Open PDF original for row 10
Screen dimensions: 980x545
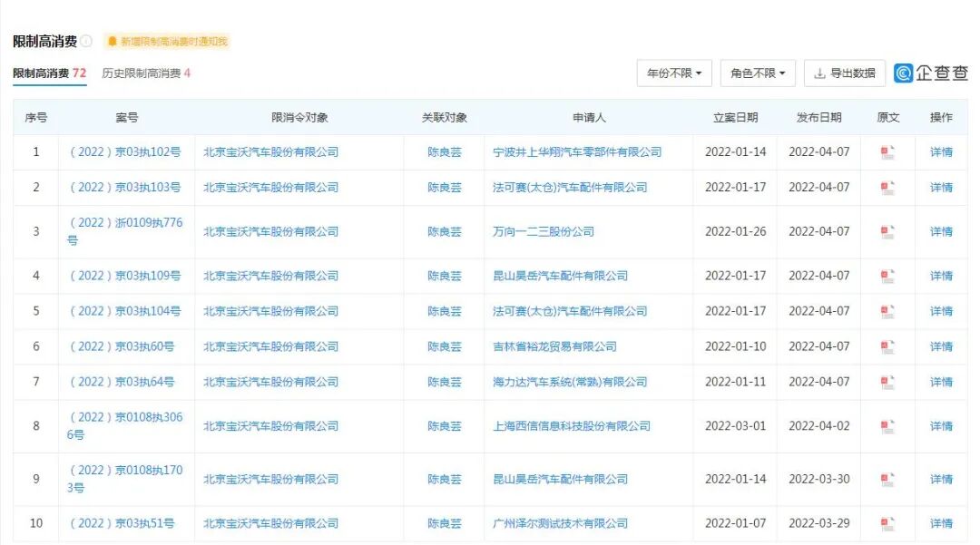click(887, 523)
